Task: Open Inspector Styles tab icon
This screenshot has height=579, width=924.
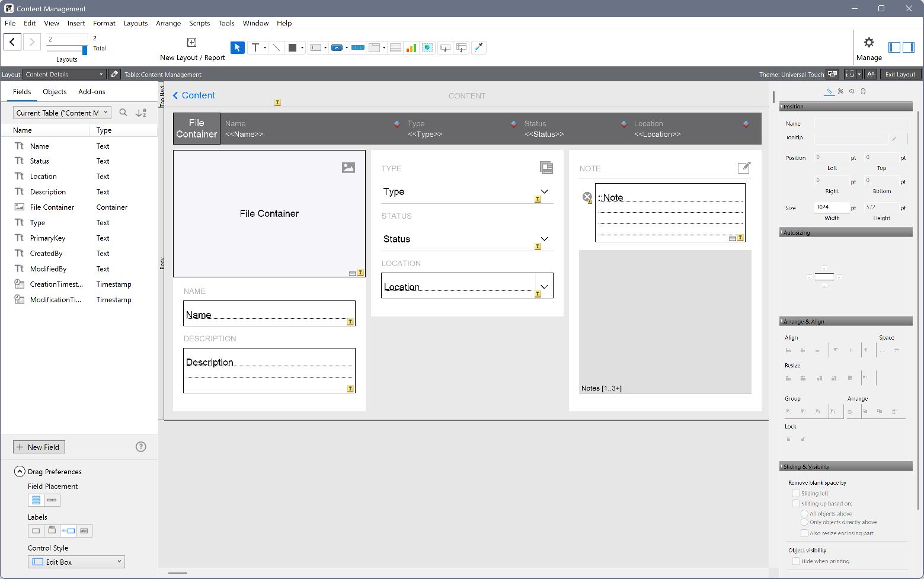Action: tap(840, 91)
